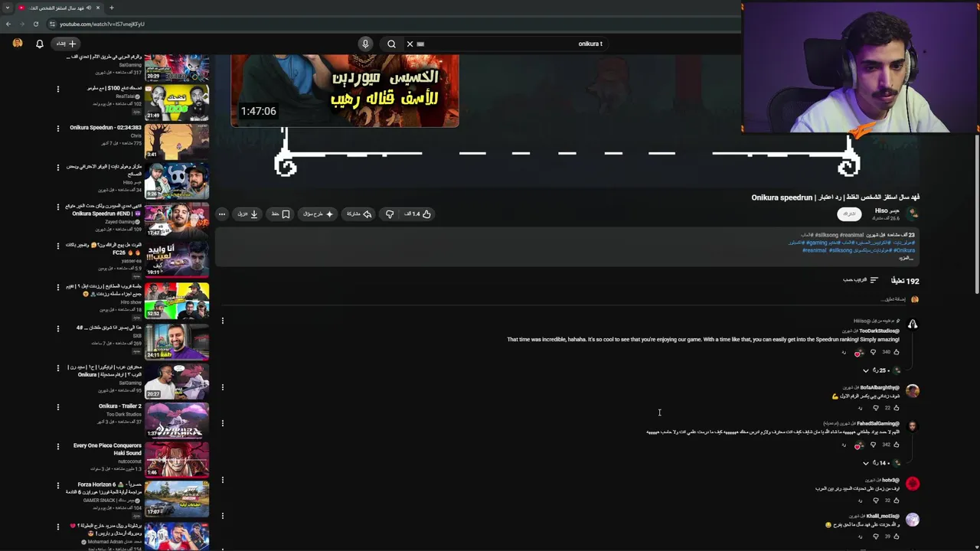Open options for Every One Piece Conquerors Haki video
The image size is (980, 551).
click(57, 445)
